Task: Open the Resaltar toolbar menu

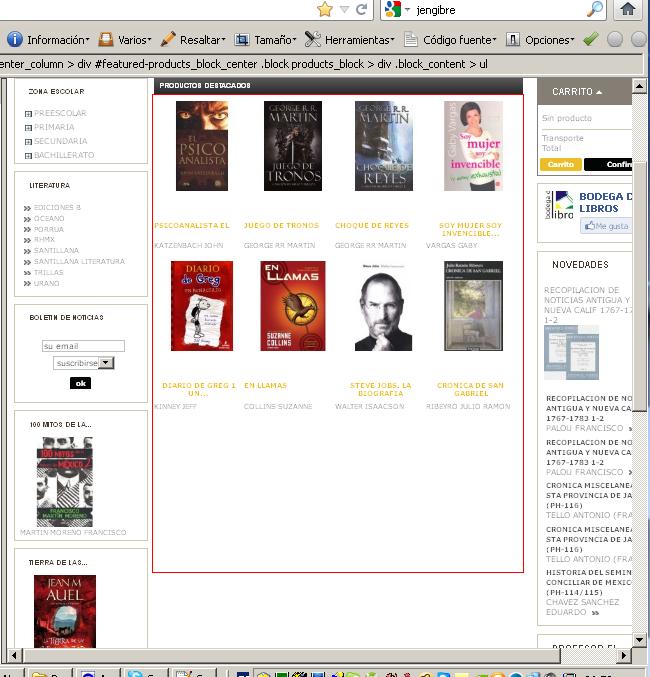Action: click(x=193, y=40)
